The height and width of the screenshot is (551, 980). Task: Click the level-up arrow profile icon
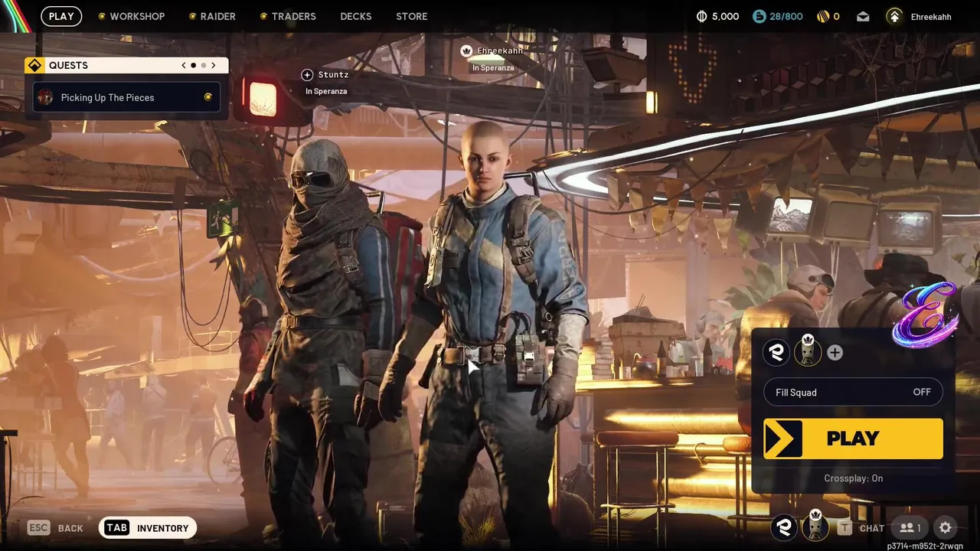(893, 16)
